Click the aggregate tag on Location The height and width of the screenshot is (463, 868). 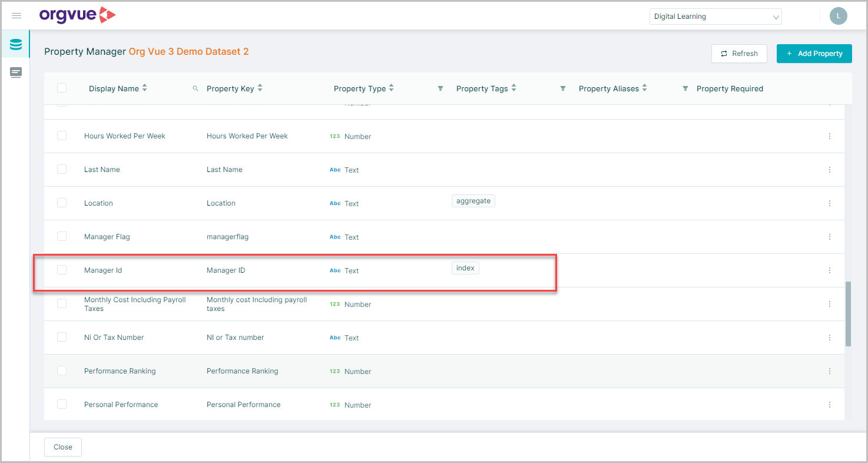coord(473,201)
